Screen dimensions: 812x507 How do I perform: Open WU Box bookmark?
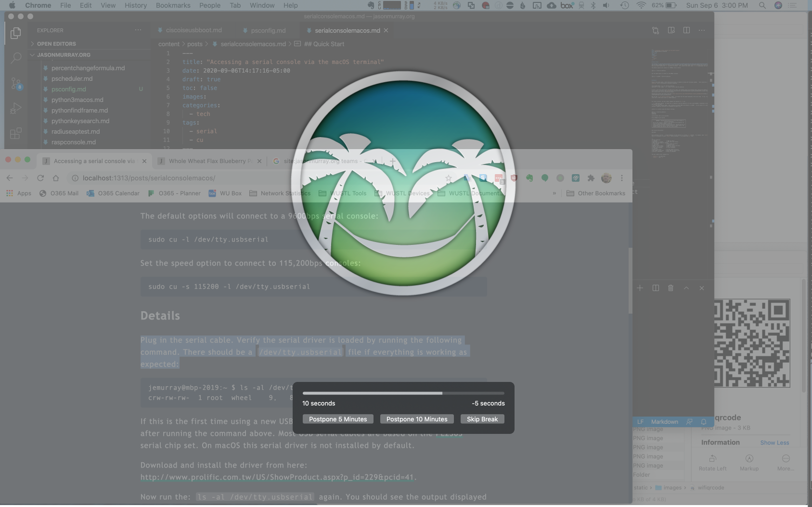tap(225, 193)
